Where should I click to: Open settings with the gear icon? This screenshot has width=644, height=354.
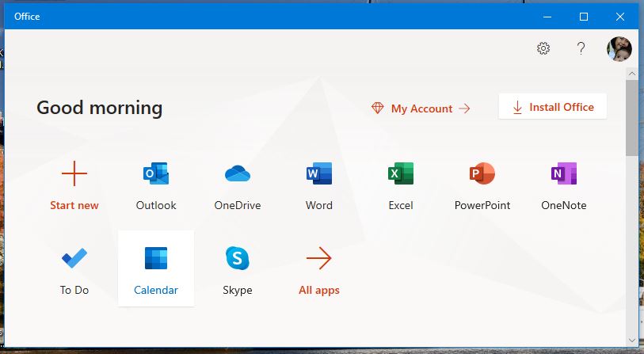coord(543,48)
